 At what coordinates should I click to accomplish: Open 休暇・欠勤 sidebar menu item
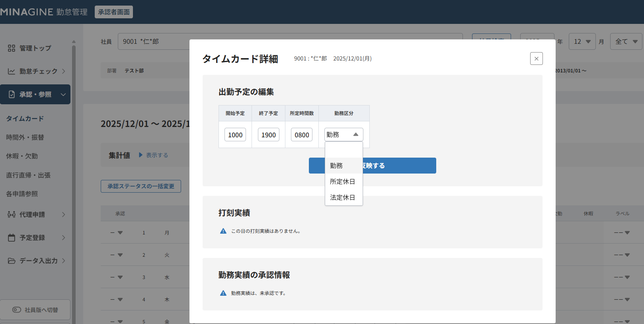pyautogui.click(x=22, y=156)
